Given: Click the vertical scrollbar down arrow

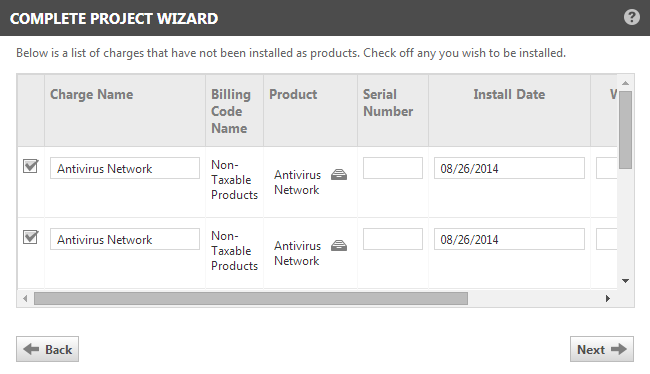Looking at the screenshot, I should coord(626,281).
